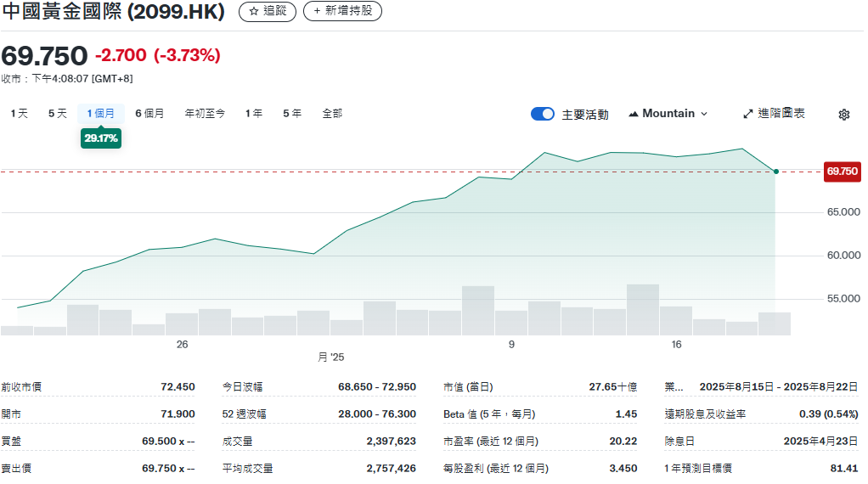Show 全部 time range
Image resolution: width=868 pixels, height=484 pixels.
pyautogui.click(x=332, y=114)
